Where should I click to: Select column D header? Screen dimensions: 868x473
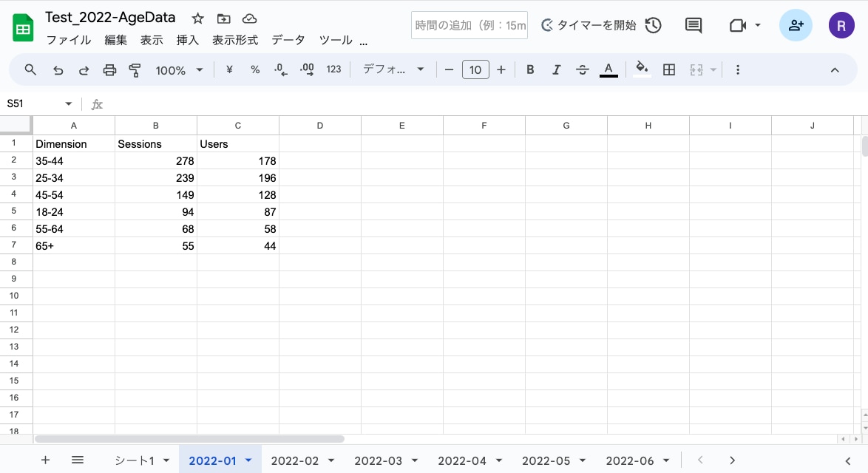click(x=320, y=126)
